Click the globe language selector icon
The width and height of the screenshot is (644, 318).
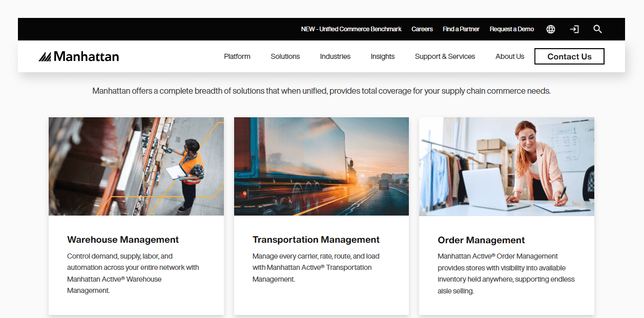click(551, 29)
